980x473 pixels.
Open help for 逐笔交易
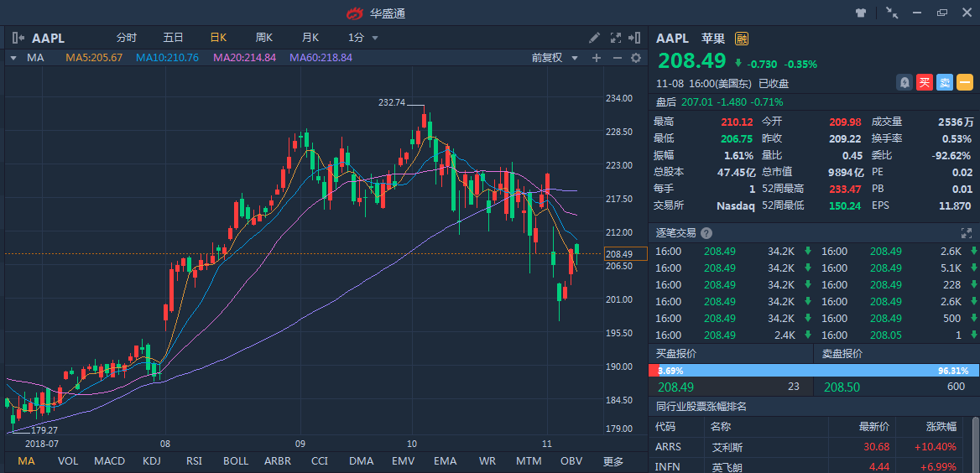click(x=706, y=233)
